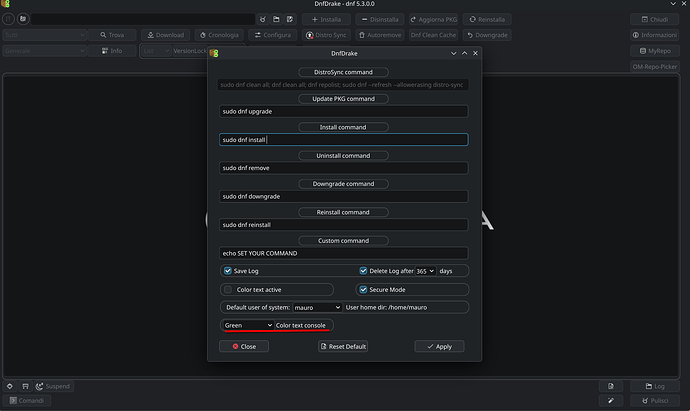Click the Update PKG command field
This screenshot has height=411, width=690.
pyautogui.click(x=344, y=111)
